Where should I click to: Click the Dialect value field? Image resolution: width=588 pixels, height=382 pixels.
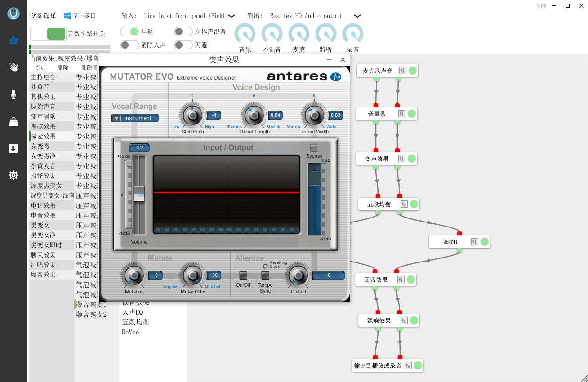[x=329, y=275]
